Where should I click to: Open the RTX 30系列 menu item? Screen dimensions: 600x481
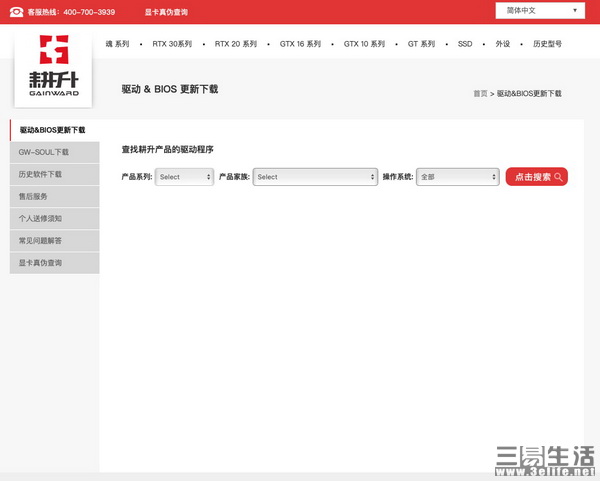[x=172, y=44]
